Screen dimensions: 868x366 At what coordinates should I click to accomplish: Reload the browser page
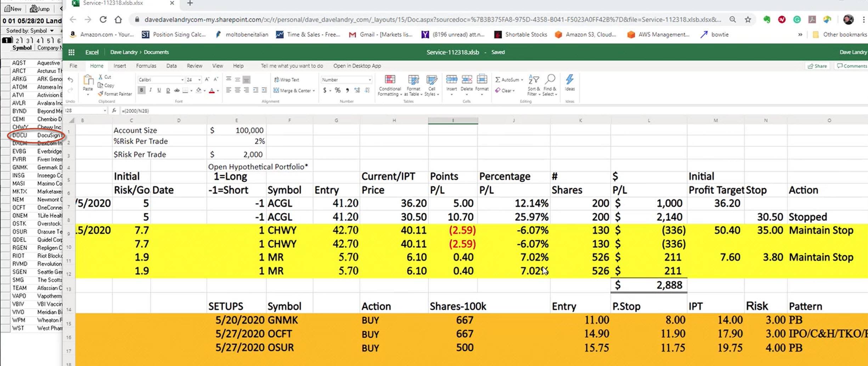coord(103,20)
